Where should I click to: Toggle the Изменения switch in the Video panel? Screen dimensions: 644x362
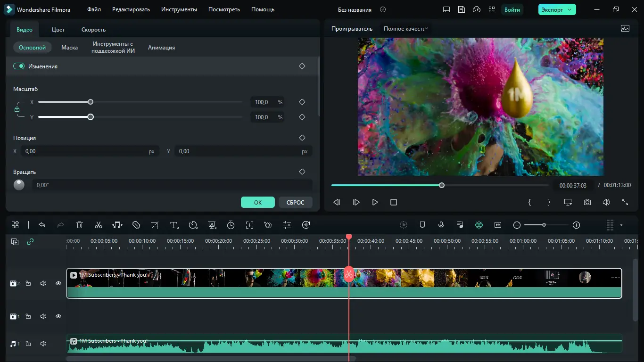(18, 66)
